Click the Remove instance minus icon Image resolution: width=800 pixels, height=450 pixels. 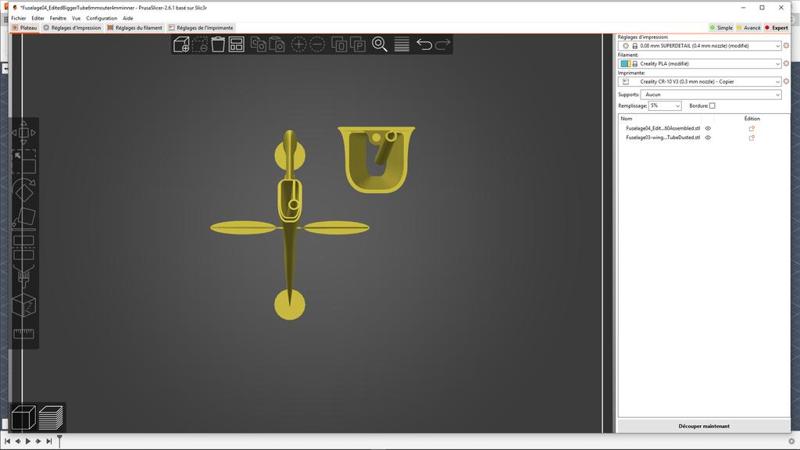click(x=317, y=44)
